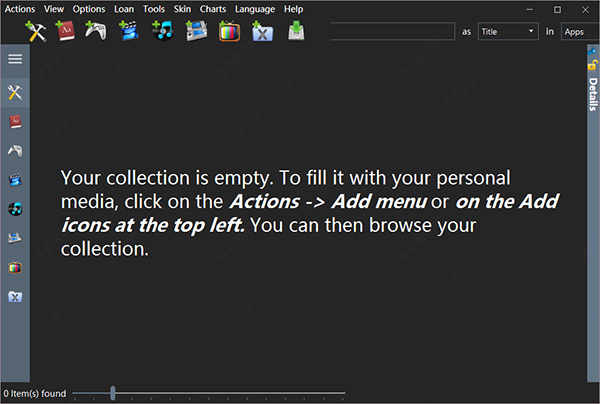Open the Language menu
The image size is (600, 404).
pyautogui.click(x=254, y=9)
